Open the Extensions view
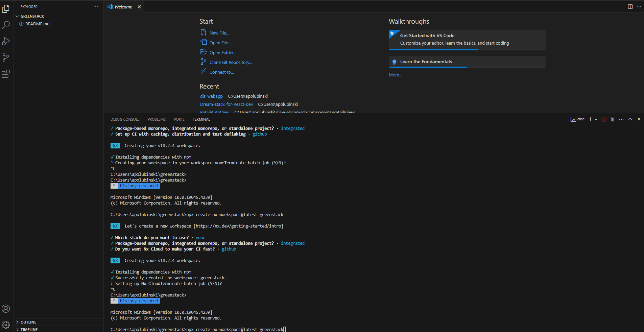Image resolution: width=644 pixels, height=332 pixels. 6,74
